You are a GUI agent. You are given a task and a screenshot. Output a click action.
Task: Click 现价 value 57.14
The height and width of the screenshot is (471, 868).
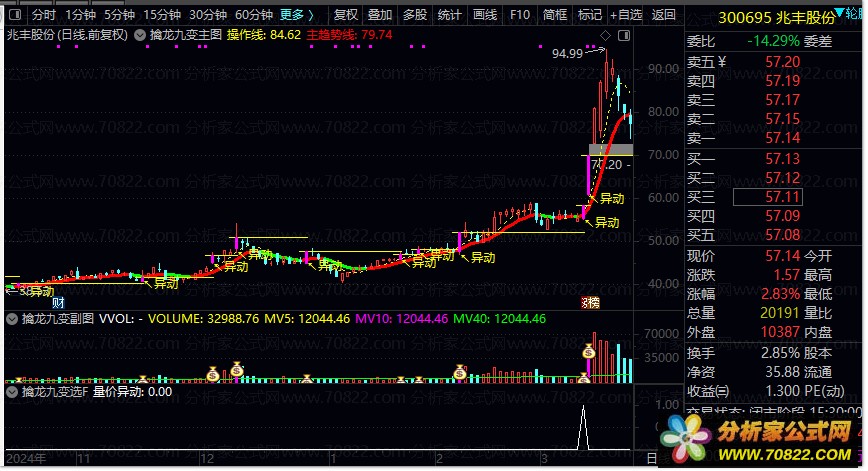pos(783,256)
